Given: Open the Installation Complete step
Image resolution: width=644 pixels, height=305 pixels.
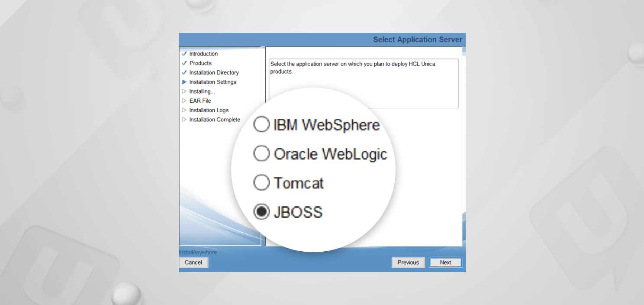Looking at the screenshot, I should tap(215, 119).
